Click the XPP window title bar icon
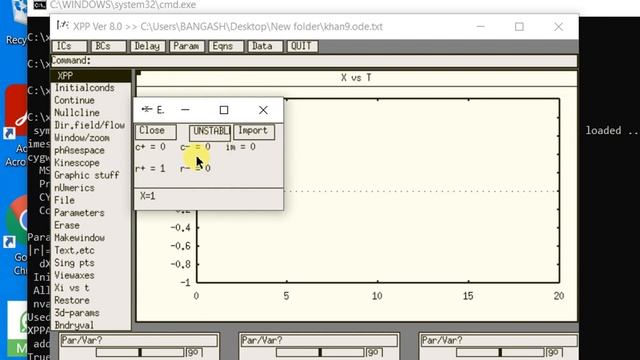This screenshot has width=640, height=360. 62,26
